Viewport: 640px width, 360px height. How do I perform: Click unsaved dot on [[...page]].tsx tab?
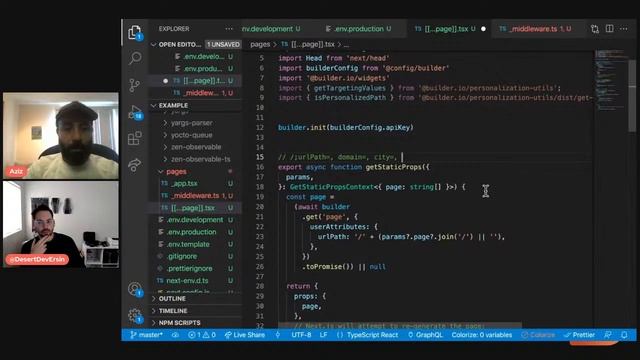click(483, 29)
